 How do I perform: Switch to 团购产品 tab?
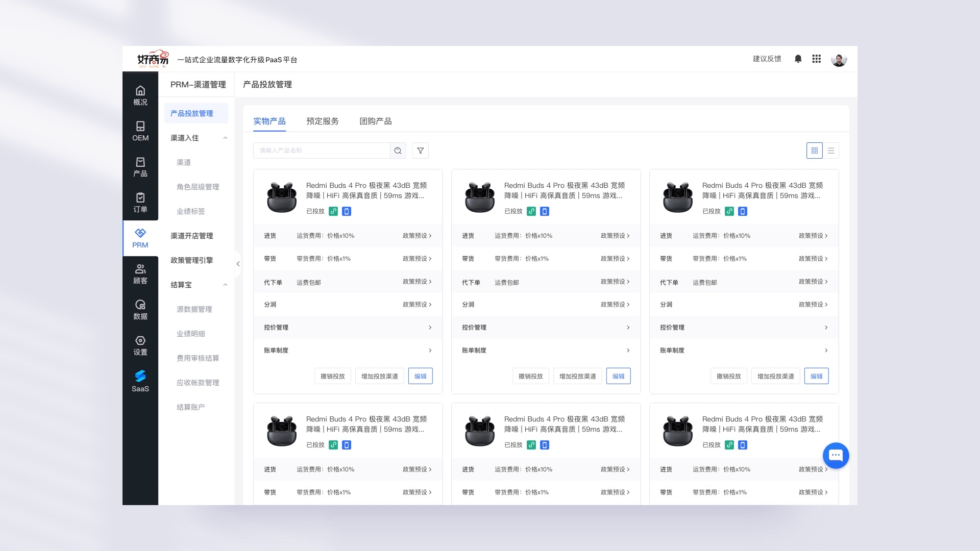[x=375, y=121]
